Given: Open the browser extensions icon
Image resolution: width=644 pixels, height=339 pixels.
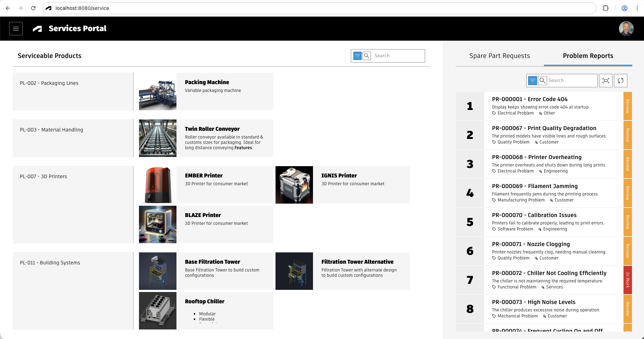Looking at the screenshot, I should tap(605, 8).
